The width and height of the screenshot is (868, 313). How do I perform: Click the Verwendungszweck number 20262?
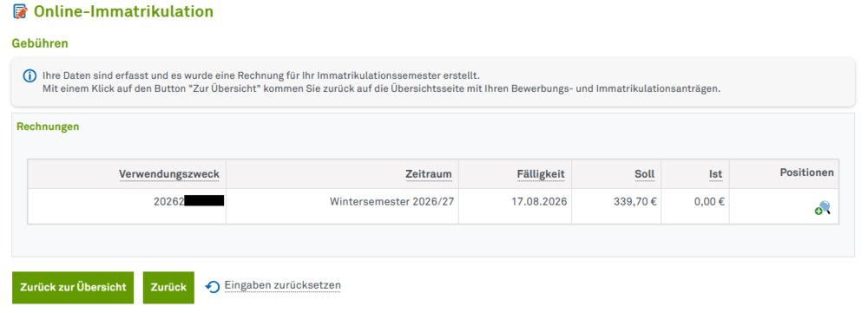point(168,202)
